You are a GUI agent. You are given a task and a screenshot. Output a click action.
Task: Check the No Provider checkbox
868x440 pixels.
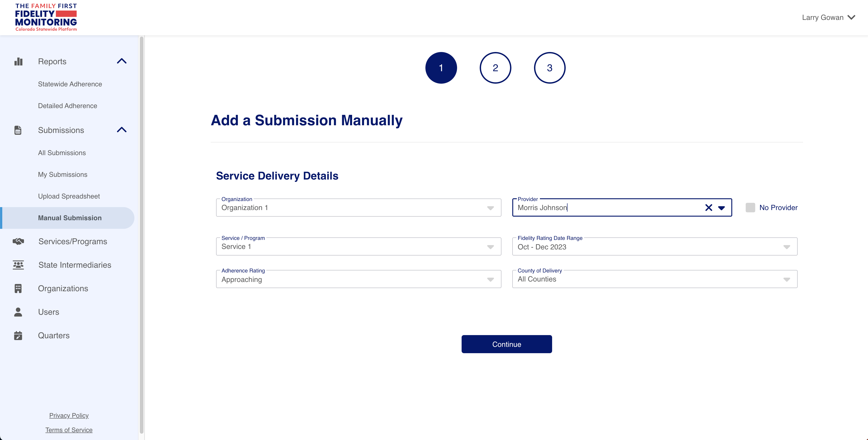coord(750,208)
